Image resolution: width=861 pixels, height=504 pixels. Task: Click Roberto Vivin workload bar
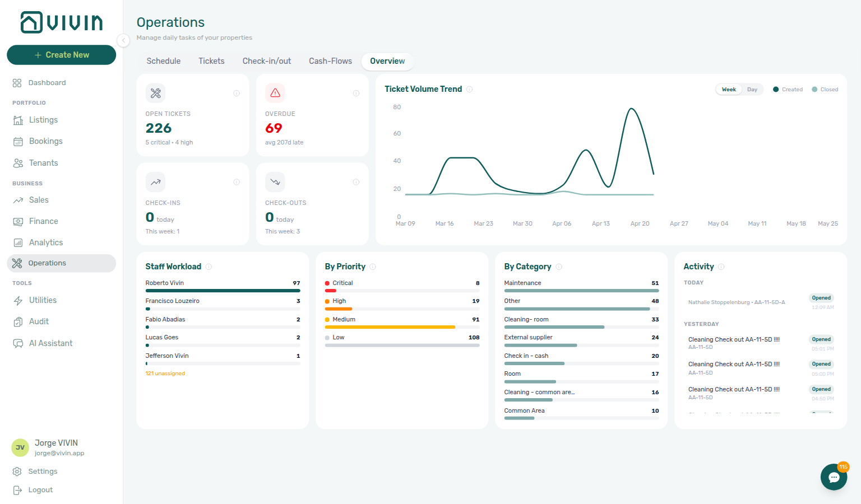click(223, 291)
